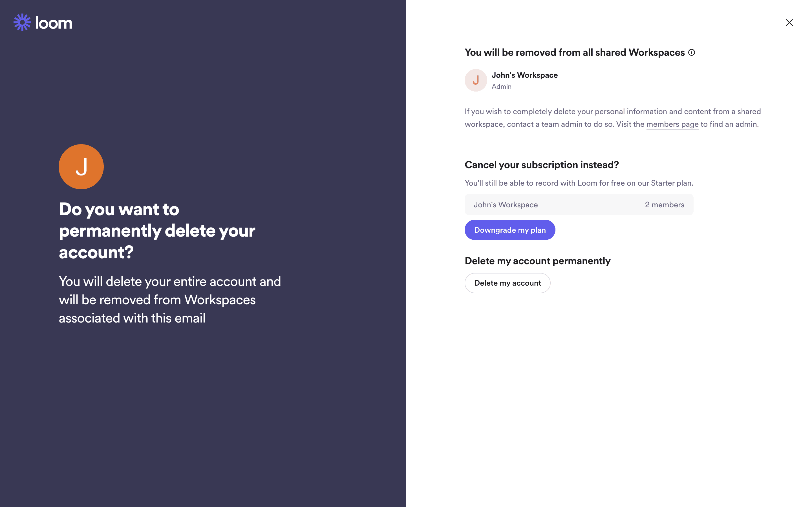Click the 2 members count
812x507 pixels.
click(x=664, y=204)
